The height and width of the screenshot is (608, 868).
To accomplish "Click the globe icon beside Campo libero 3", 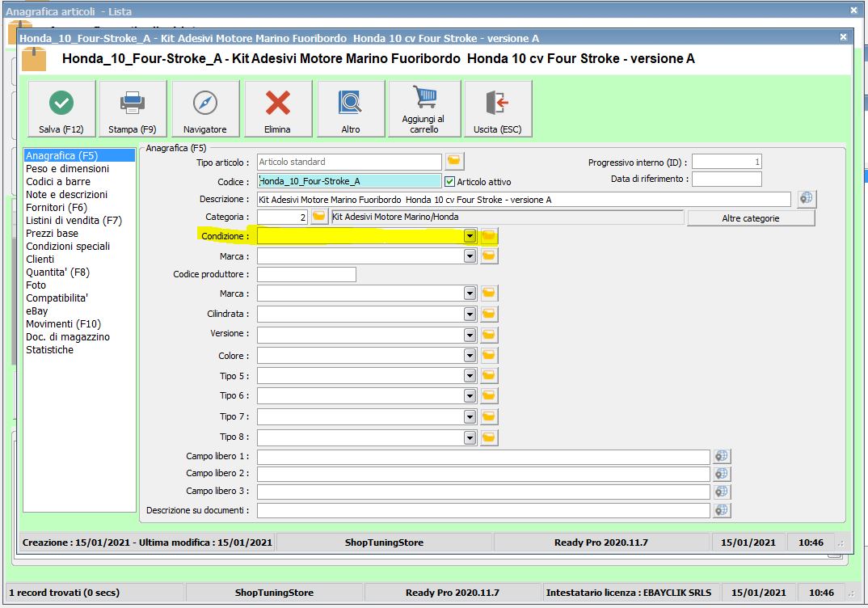I will (x=721, y=492).
